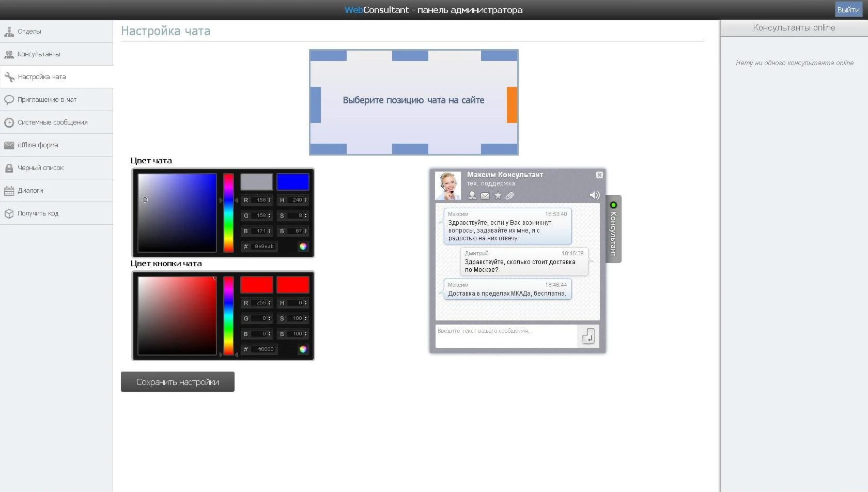Click the envelope icon in chat header

click(x=485, y=196)
